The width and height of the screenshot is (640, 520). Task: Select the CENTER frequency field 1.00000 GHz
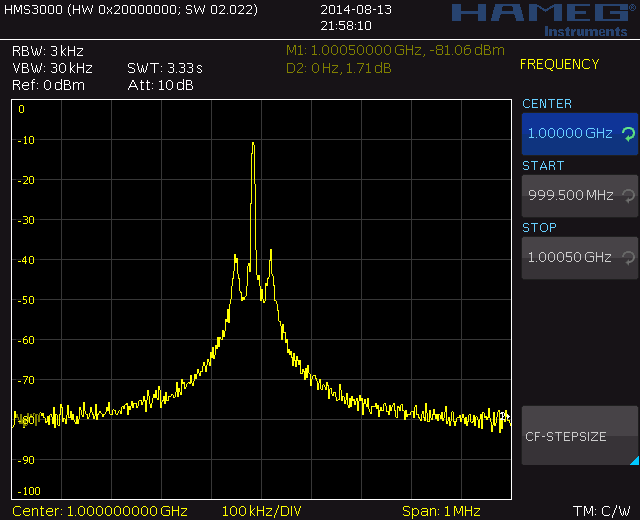tap(580, 134)
